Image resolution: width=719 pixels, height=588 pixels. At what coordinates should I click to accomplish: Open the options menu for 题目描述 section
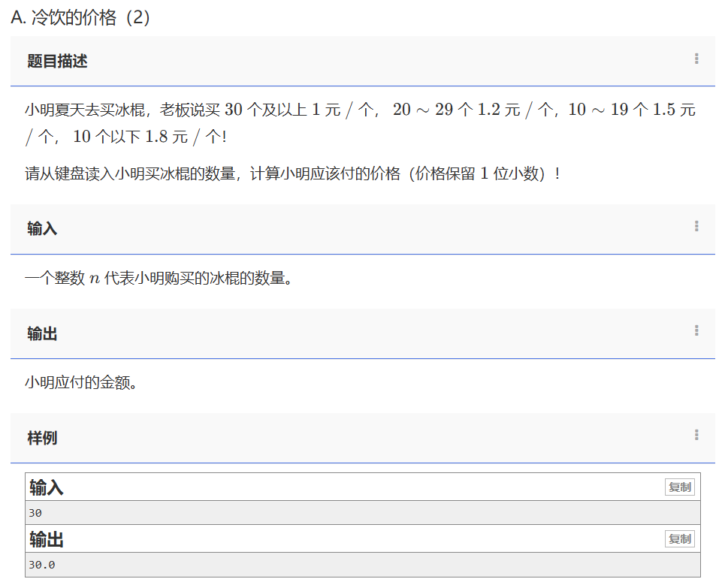pos(696,59)
